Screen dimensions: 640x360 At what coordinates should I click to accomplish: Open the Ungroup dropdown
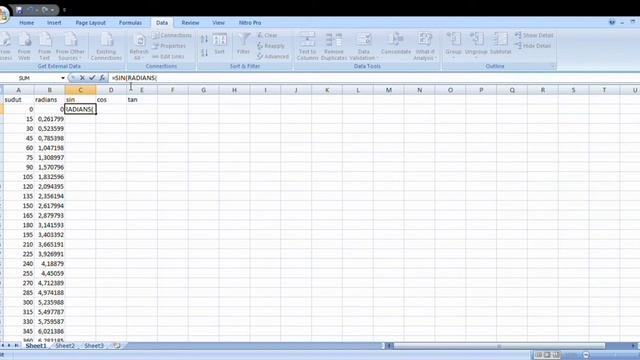(476, 46)
